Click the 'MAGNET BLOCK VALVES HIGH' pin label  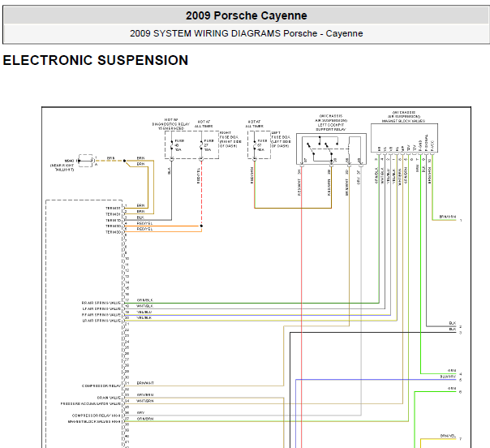94,421
